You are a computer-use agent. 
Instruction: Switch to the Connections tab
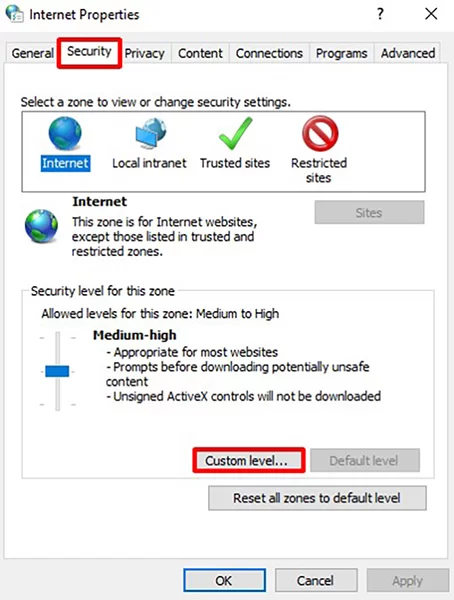[269, 53]
